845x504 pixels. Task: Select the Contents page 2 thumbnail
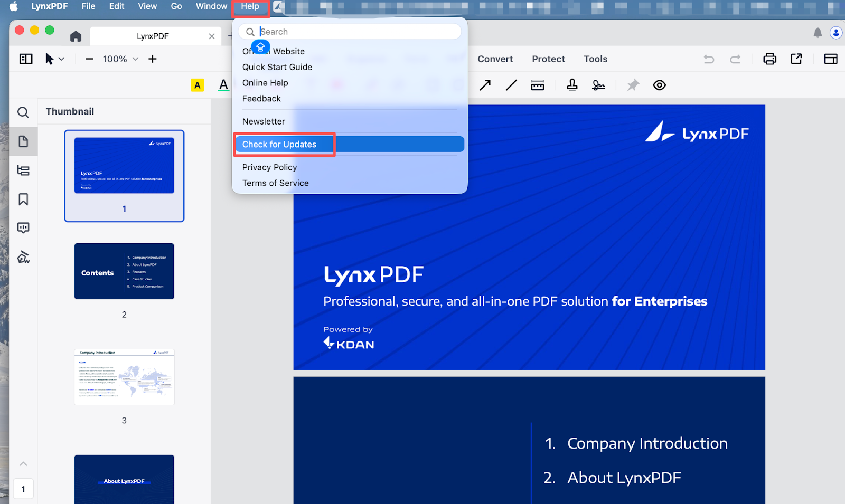click(124, 271)
